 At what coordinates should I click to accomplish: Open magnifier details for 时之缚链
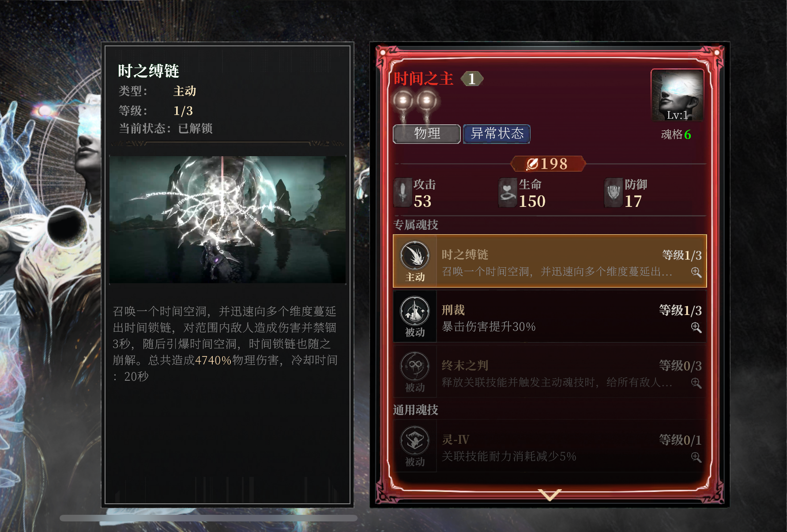(x=696, y=272)
